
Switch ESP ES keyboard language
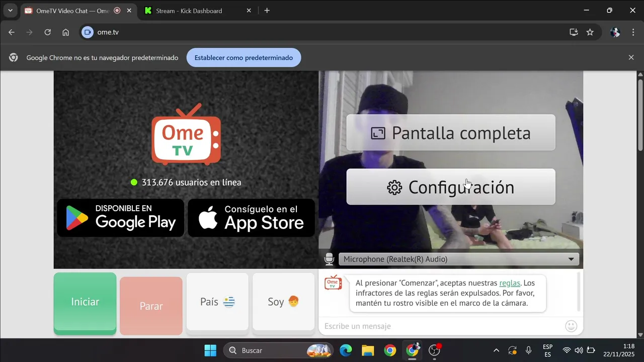pos(547,350)
